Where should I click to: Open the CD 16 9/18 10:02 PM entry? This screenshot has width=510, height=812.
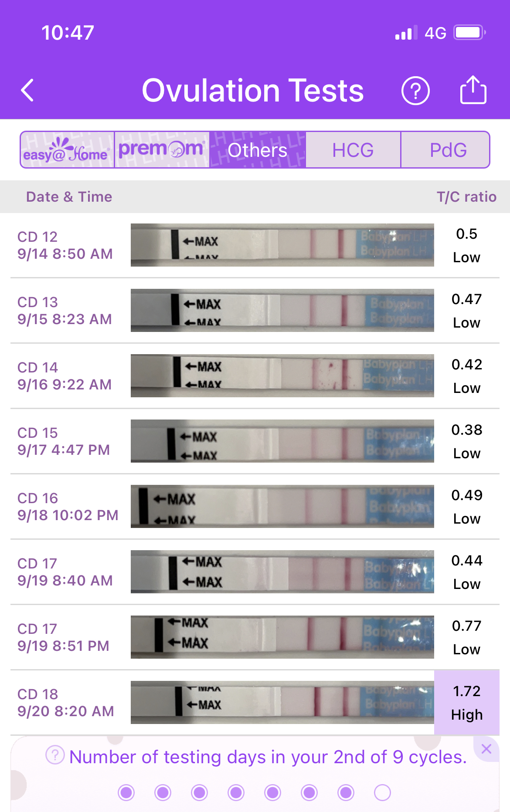(x=68, y=507)
